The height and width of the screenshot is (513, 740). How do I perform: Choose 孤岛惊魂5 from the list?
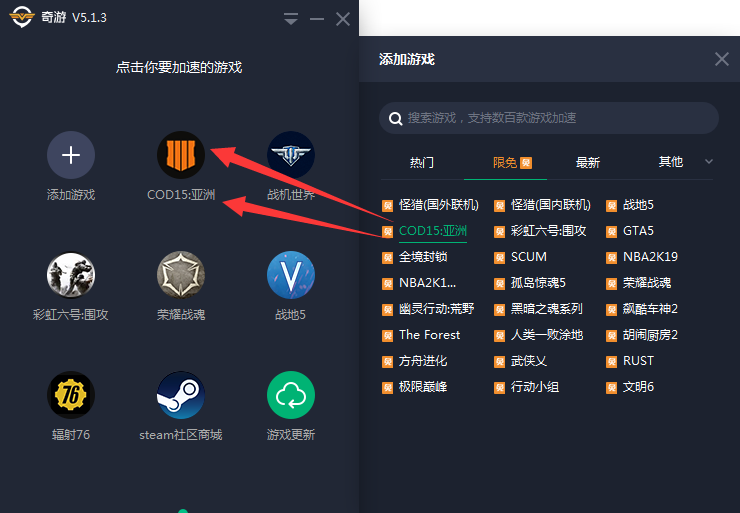click(x=538, y=283)
